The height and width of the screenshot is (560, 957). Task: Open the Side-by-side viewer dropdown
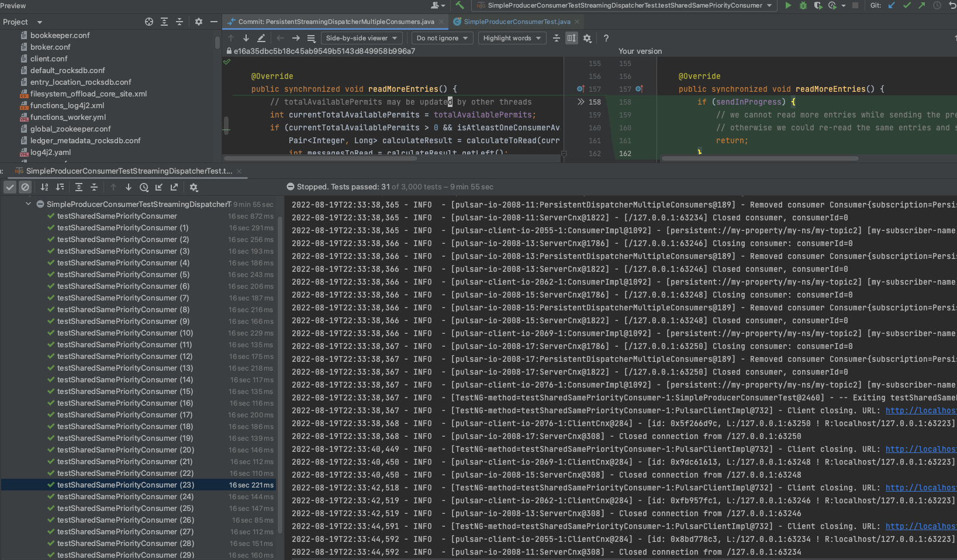(361, 38)
